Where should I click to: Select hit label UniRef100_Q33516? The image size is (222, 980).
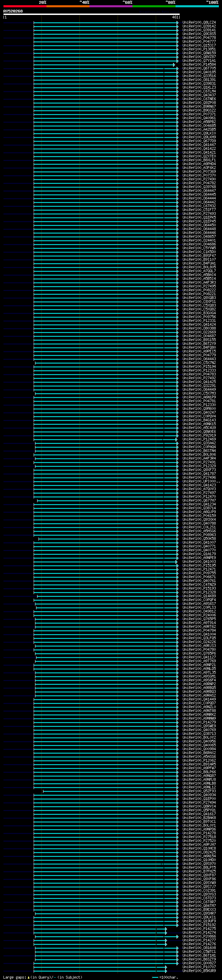coord(199,76)
